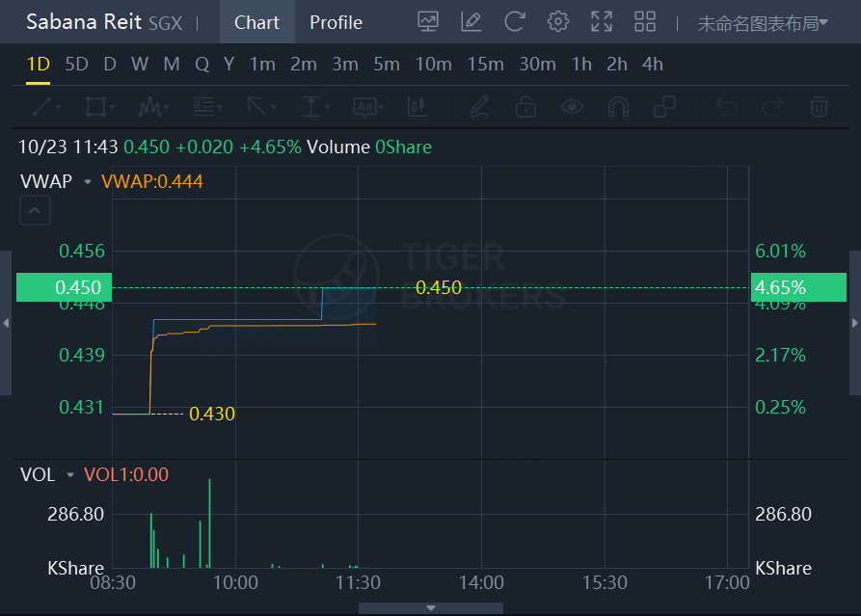Expand the bottom panel down arrow
Screen dimensions: 861x616
pyautogui.click(x=431, y=608)
